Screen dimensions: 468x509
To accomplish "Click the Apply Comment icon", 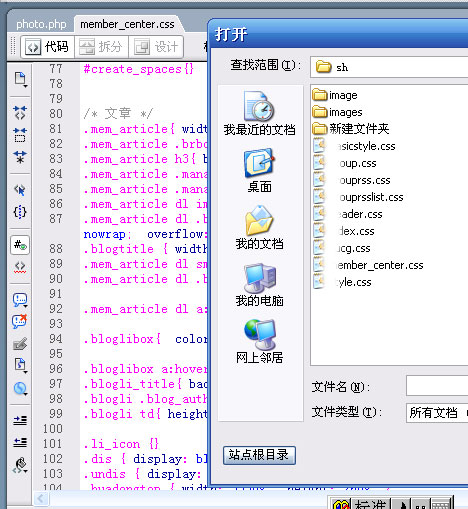I will pos(20,300).
